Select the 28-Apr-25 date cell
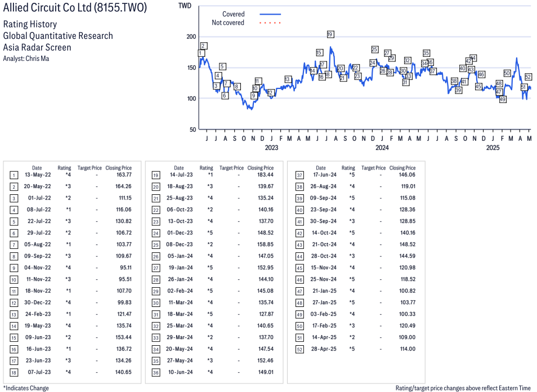 coord(324,349)
